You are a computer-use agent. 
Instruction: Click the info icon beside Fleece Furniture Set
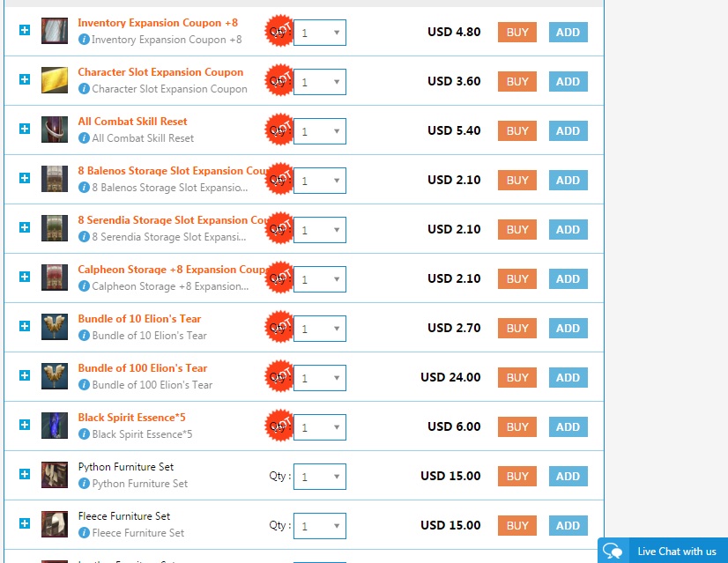point(85,533)
